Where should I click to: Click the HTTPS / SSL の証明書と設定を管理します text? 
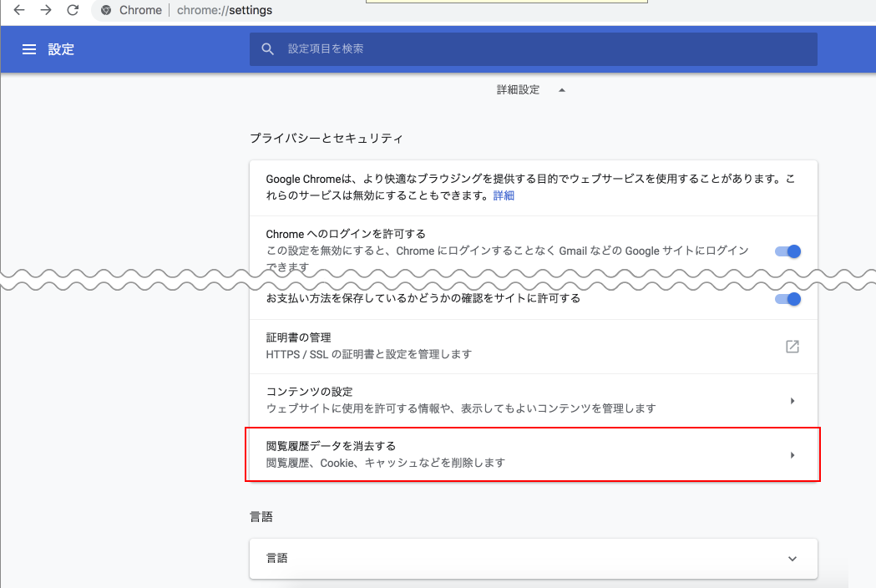point(369,354)
